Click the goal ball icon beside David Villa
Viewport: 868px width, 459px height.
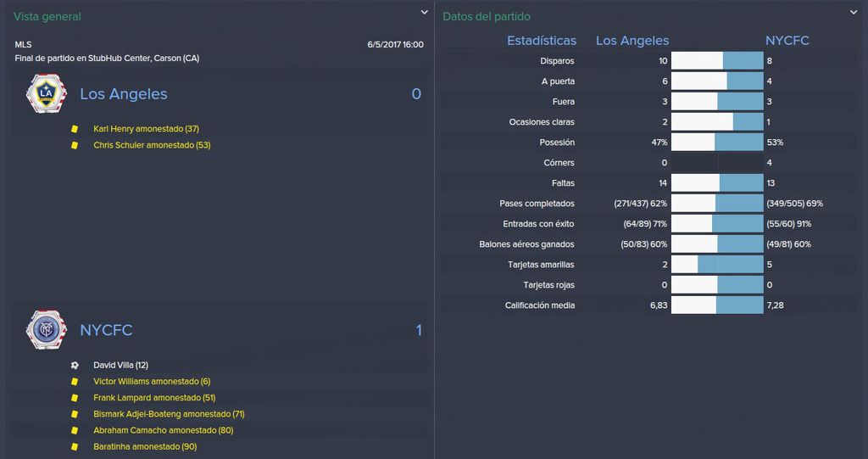point(75,366)
